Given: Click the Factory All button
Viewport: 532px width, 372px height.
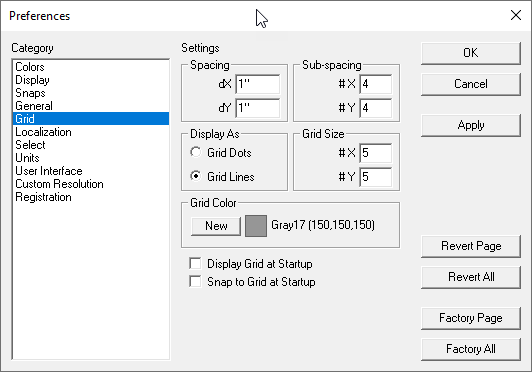Looking at the screenshot, I should tap(471, 349).
